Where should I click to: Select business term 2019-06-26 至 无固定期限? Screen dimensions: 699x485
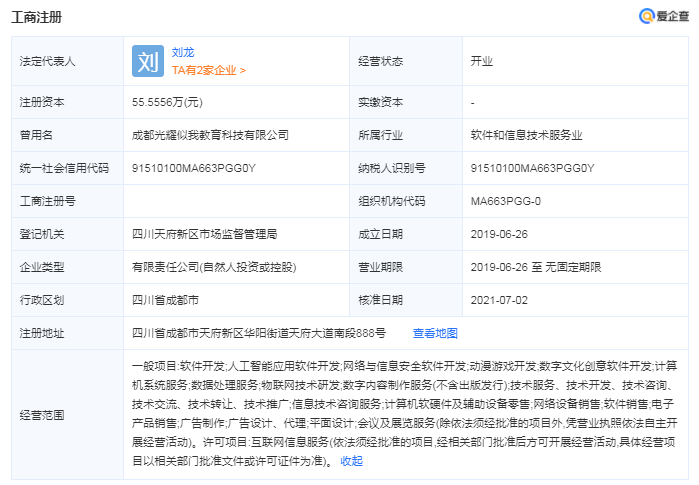pos(536,267)
